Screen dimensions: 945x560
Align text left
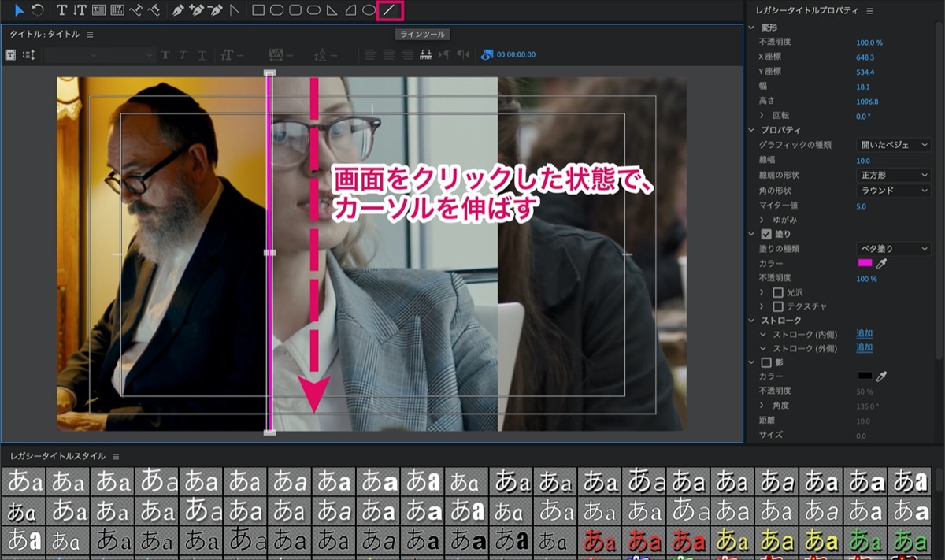point(370,54)
